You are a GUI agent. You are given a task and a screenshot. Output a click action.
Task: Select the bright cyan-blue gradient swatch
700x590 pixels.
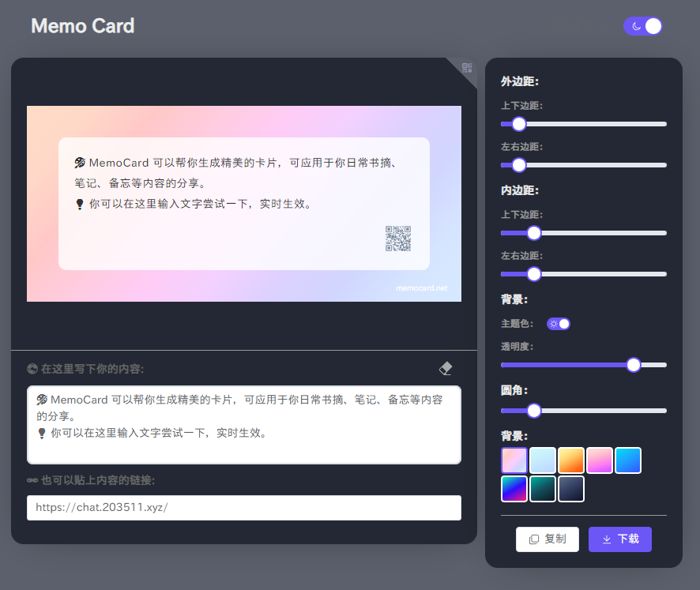tap(628, 460)
